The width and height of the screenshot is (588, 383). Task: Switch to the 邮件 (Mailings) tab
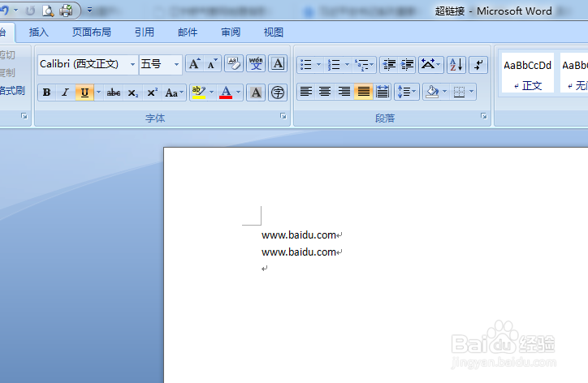pyautogui.click(x=188, y=32)
